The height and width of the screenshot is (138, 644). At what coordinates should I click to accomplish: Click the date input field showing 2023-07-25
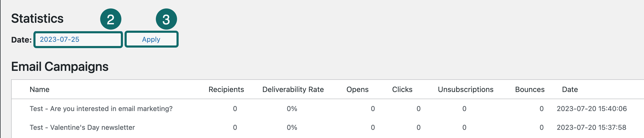coord(78,40)
